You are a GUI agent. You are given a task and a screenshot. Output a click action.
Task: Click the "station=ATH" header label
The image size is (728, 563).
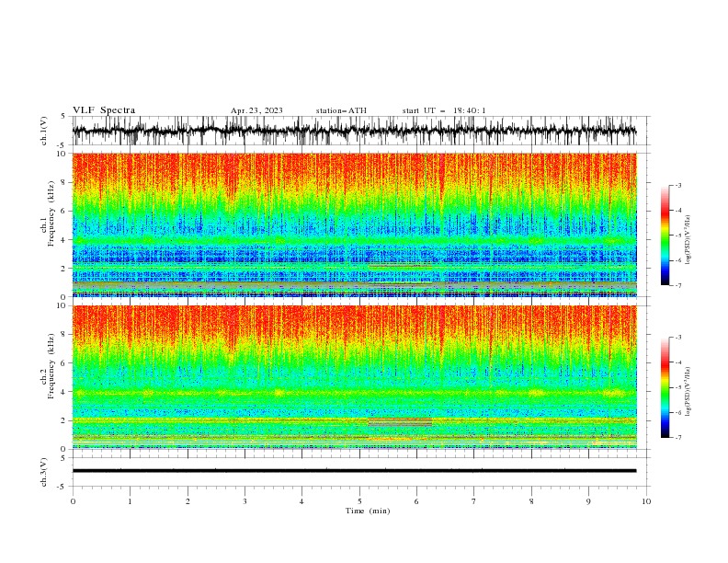(x=341, y=110)
